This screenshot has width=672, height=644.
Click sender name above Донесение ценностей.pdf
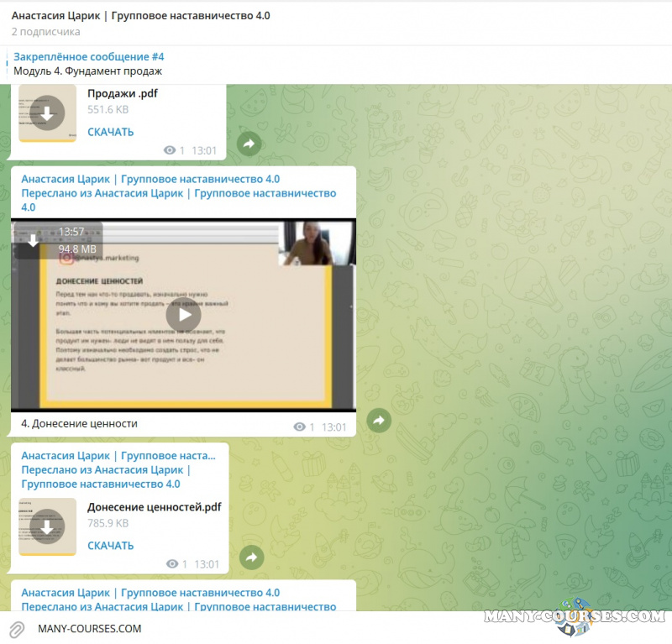118,455
